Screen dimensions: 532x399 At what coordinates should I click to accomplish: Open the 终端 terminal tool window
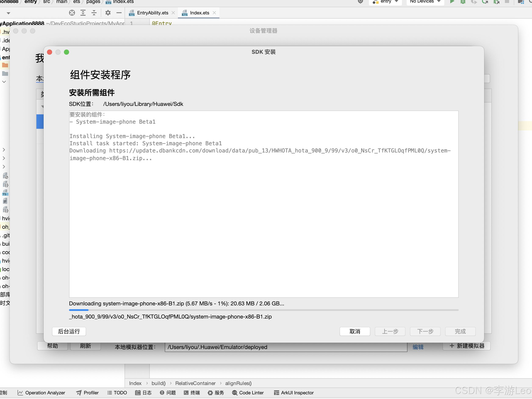tap(192, 393)
